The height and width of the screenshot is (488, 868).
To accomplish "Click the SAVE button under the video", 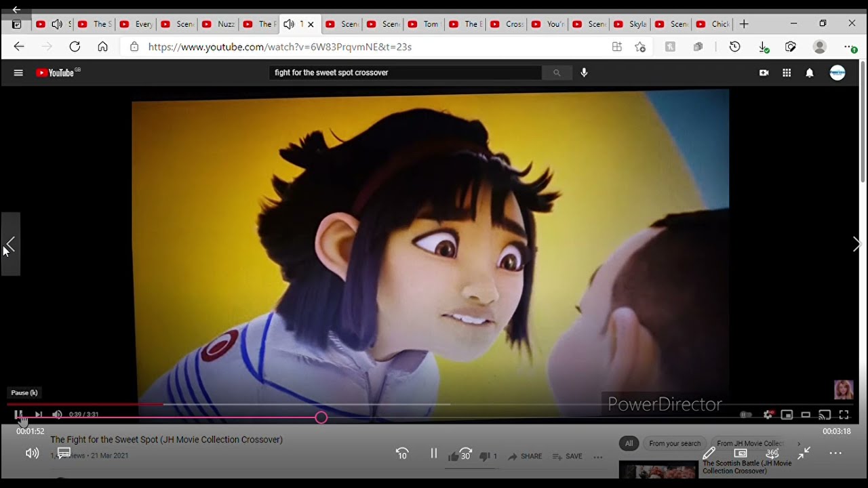I will (x=568, y=456).
